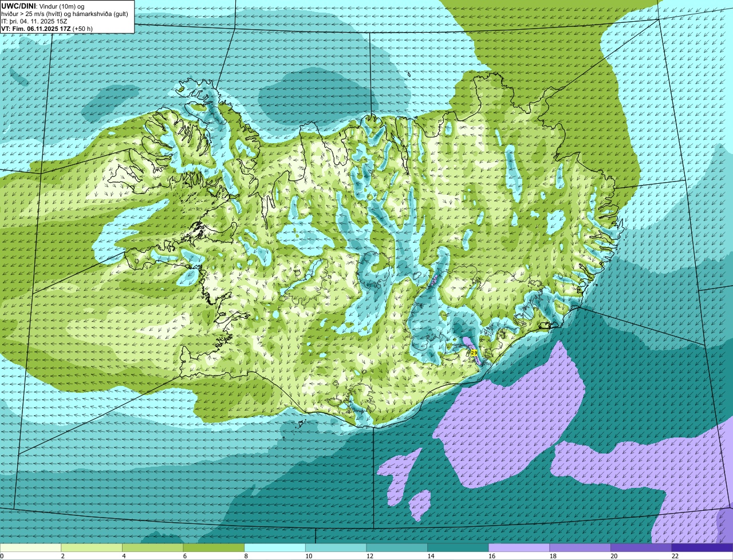Viewport: 733px width, 560px height.
Task: Click the 2–4 m/s light green legend swatch
Action: (92, 547)
